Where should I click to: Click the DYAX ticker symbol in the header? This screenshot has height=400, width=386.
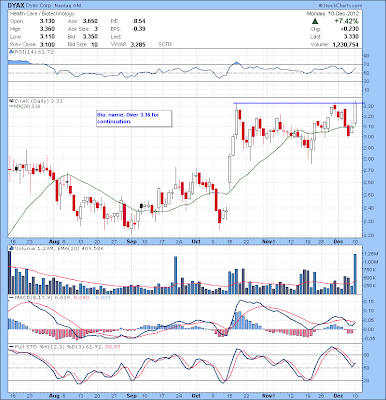coord(16,6)
